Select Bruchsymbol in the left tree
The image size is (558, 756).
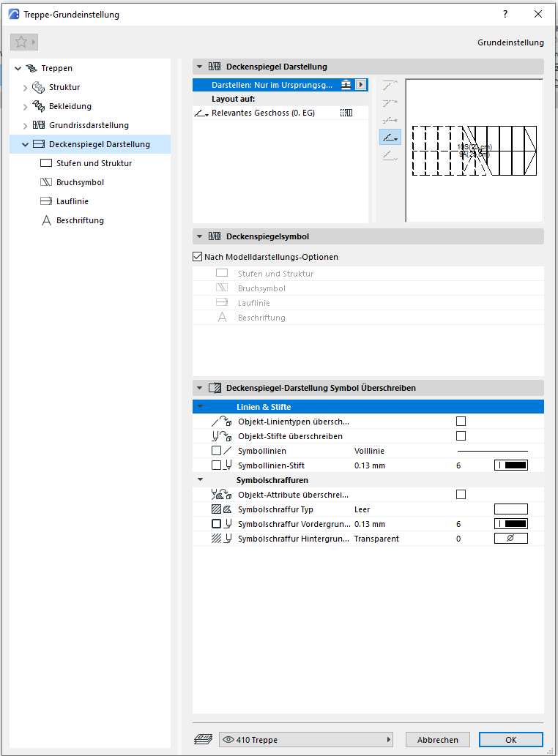click(x=80, y=182)
